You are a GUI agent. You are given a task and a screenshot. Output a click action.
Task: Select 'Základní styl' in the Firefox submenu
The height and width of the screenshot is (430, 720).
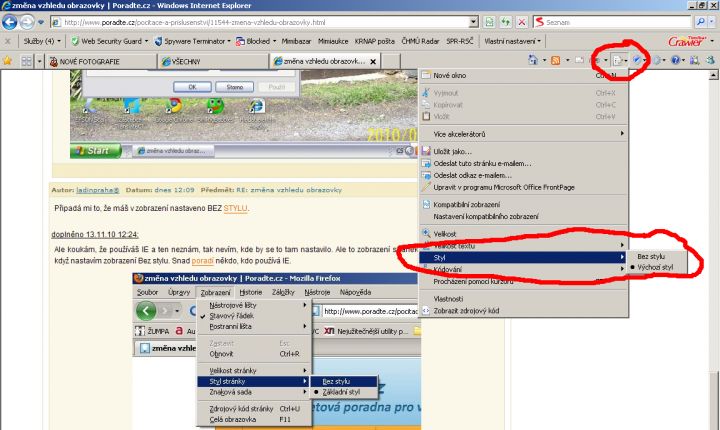340,392
